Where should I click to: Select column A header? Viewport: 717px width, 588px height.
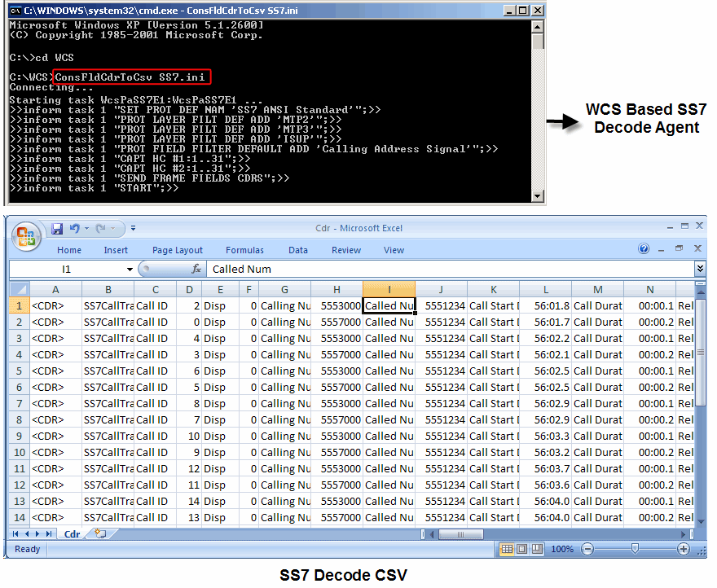click(55, 289)
